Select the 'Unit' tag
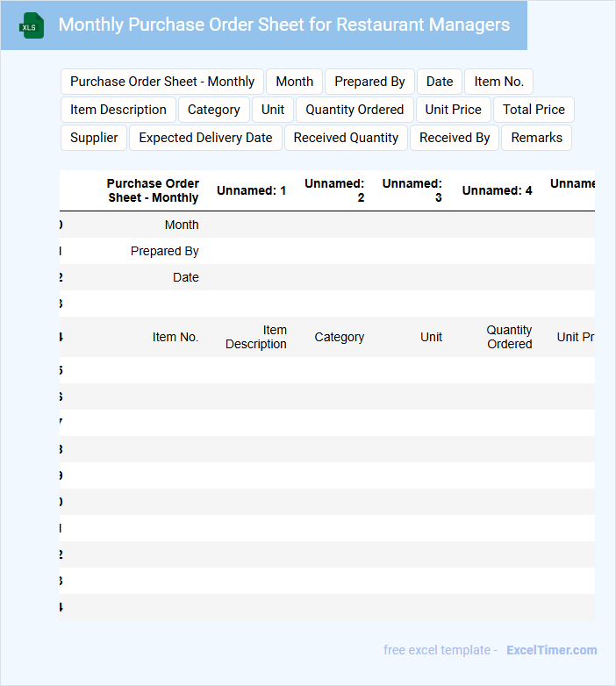This screenshot has height=686, width=616. point(273,110)
